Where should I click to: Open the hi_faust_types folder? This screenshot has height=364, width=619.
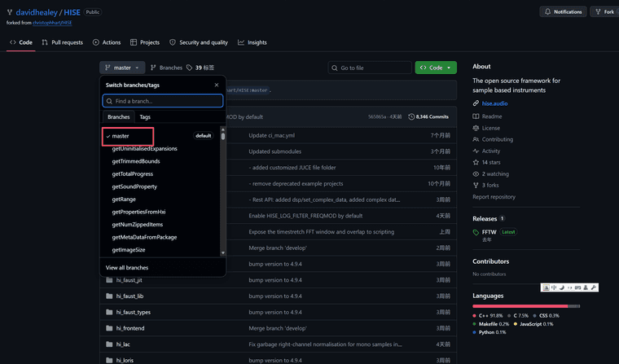pyautogui.click(x=134, y=312)
